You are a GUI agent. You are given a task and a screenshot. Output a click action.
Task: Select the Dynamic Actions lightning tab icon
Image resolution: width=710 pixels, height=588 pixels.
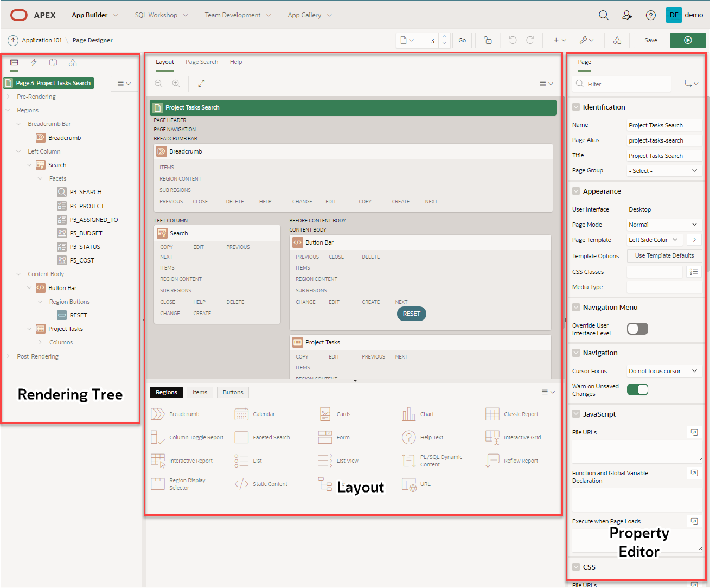tap(34, 62)
